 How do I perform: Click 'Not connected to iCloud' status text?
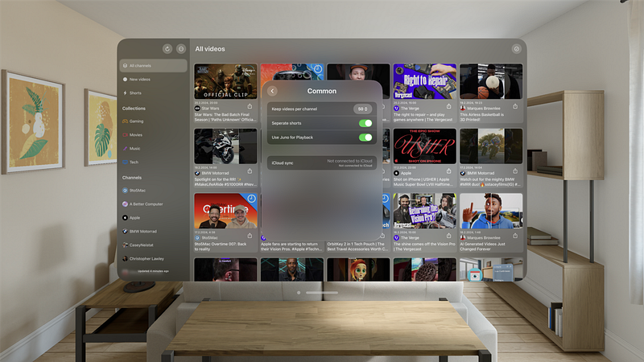pos(349,161)
